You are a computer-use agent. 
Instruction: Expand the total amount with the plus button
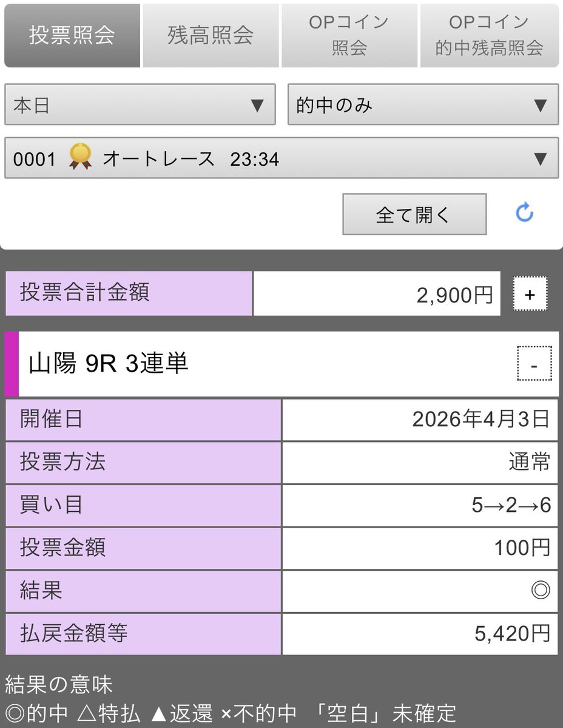click(531, 294)
